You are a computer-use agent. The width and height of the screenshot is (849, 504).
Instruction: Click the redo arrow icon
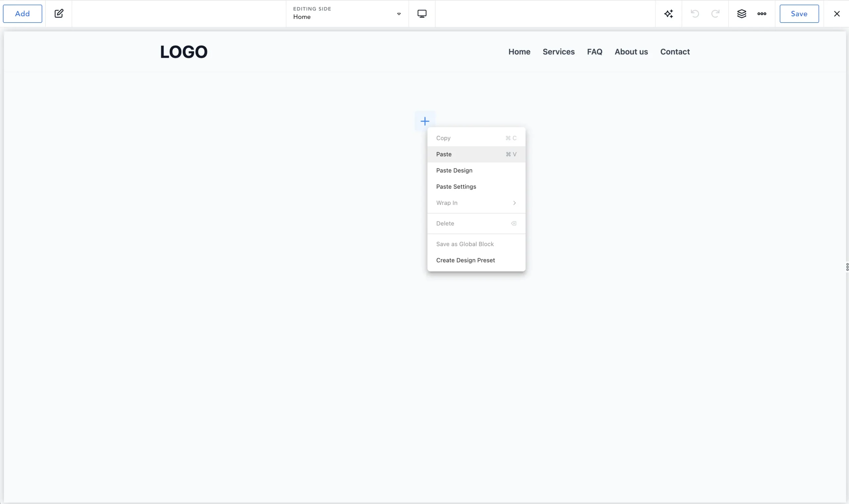[x=715, y=14]
